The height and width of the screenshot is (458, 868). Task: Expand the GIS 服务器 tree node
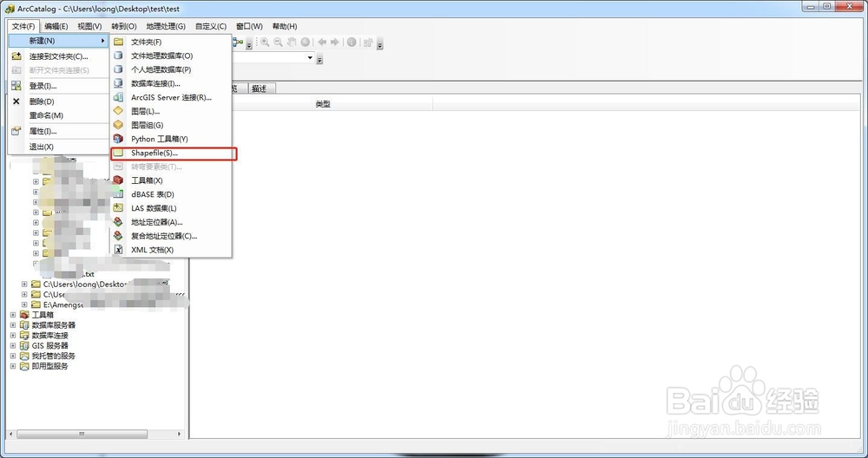pos(13,346)
